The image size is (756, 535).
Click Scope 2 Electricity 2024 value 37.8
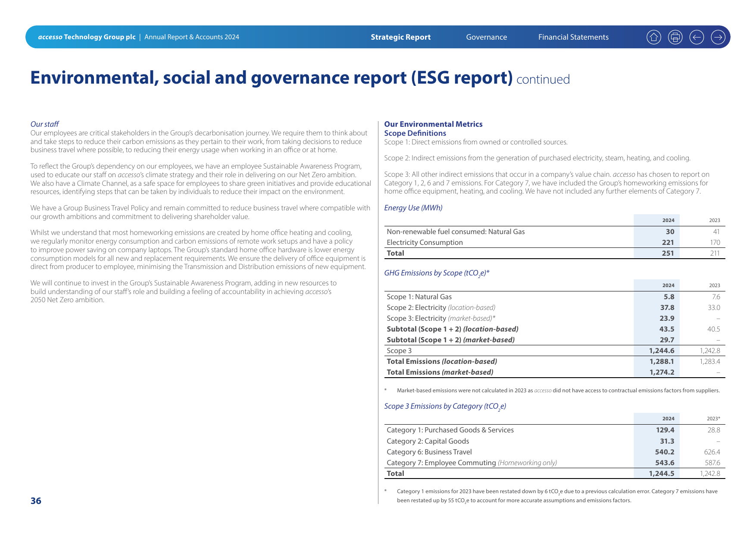click(667, 308)
